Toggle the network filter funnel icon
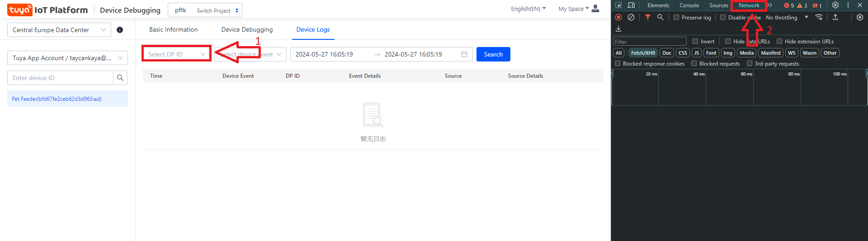This screenshot has height=241, width=868. (x=648, y=17)
